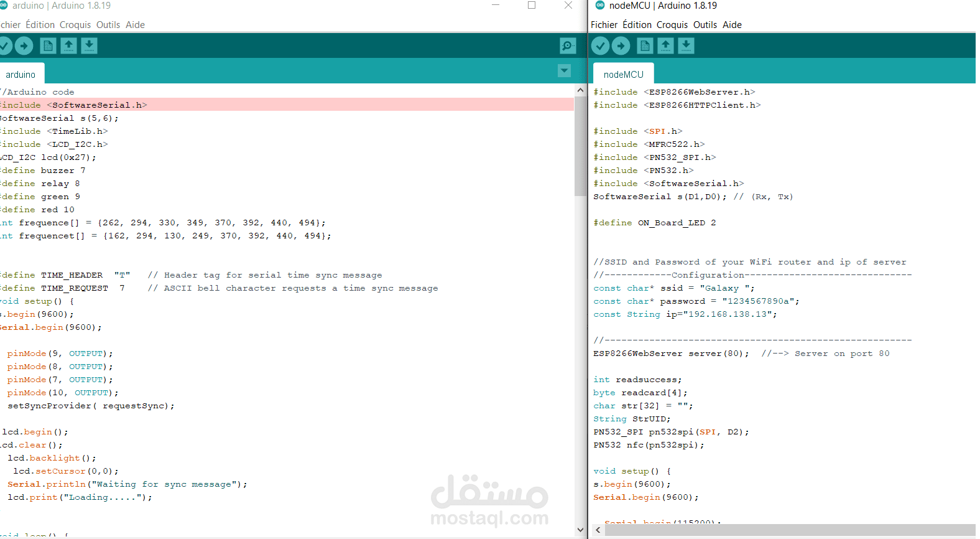Screen dimensions: 980x539
Task: Click the 'define red 10' line
Action: point(37,210)
